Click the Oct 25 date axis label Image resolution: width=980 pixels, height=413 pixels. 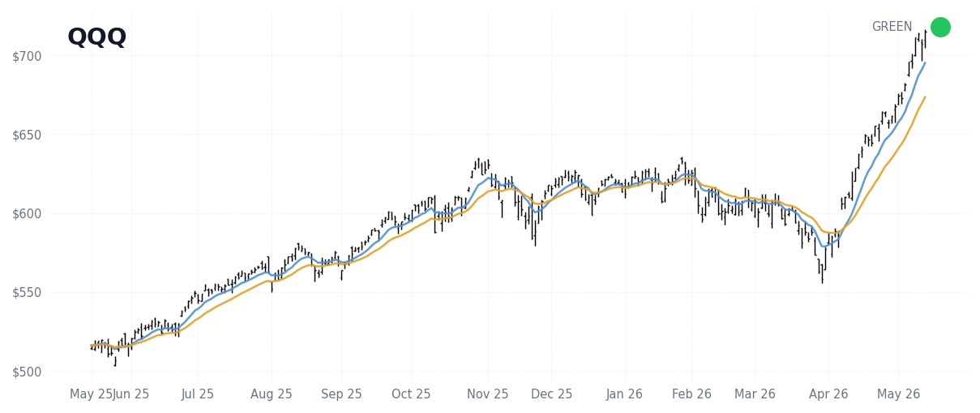(x=411, y=394)
